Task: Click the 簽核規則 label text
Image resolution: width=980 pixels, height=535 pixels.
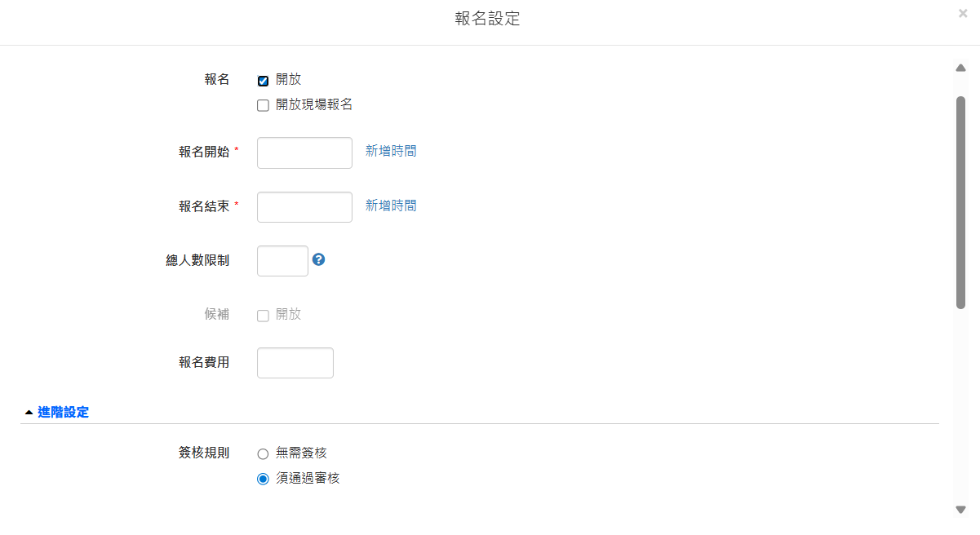Action: (x=203, y=453)
